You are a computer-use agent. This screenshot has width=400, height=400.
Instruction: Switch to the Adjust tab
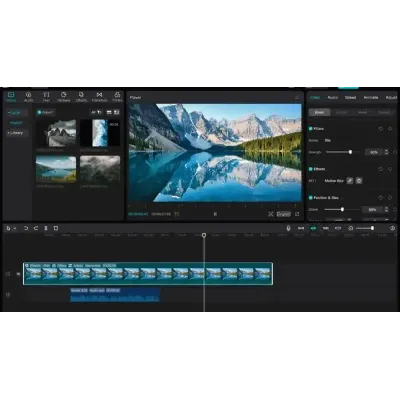392,98
